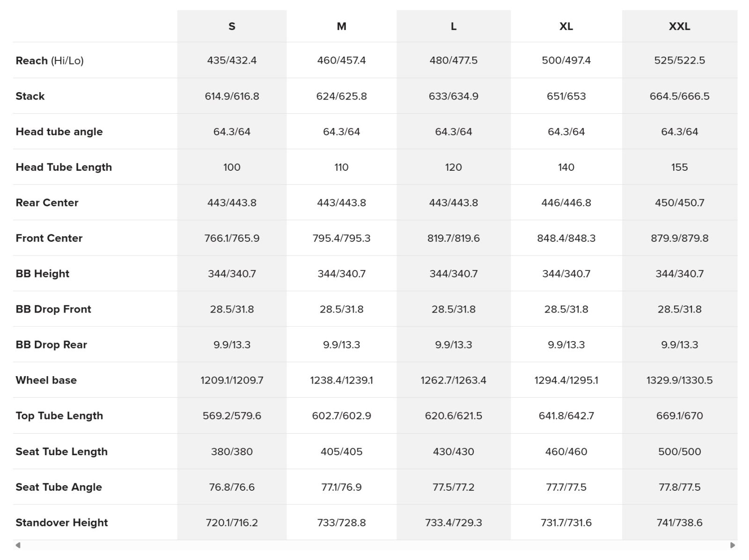Click the left scroll arrow below table
The width and height of the screenshot is (749, 560).
(x=18, y=545)
